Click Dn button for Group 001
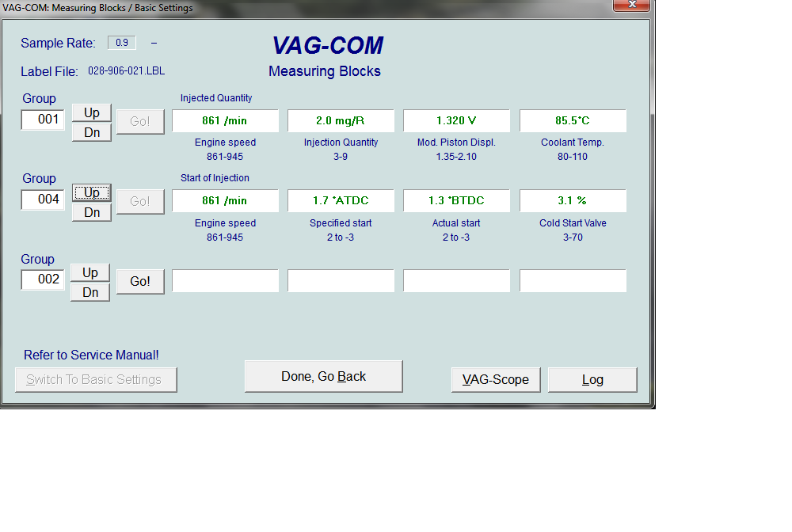The image size is (792, 532). [92, 132]
